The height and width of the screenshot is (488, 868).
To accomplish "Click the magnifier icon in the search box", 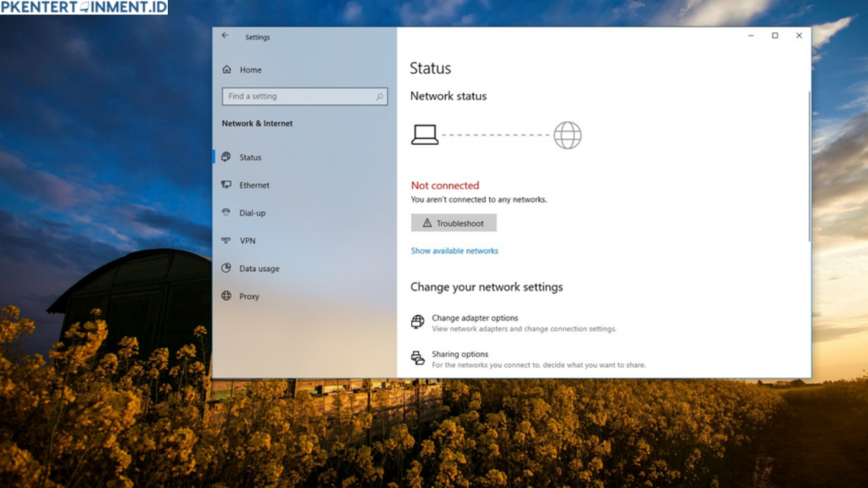I will pyautogui.click(x=378, y=96).
